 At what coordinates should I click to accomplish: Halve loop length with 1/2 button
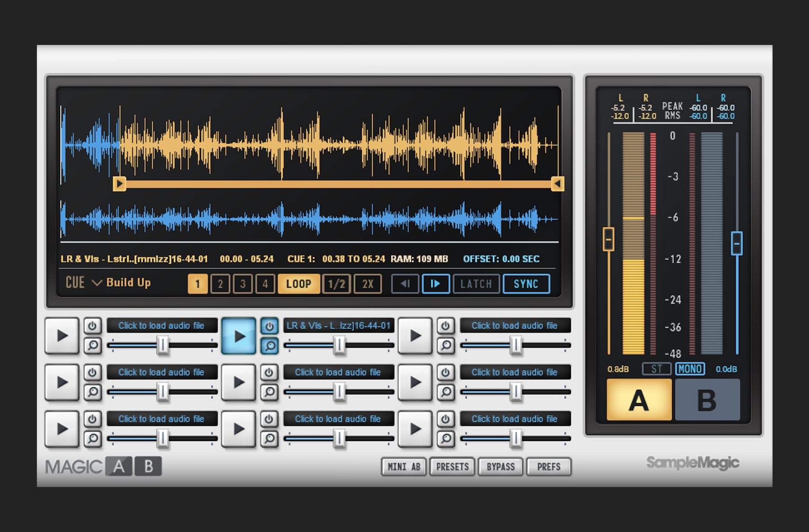tap(337, 284)
